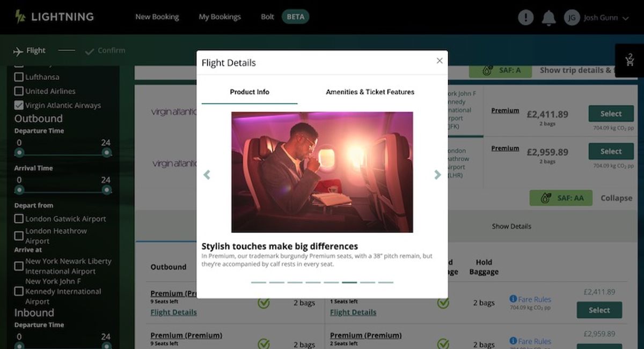This screenshot has height=349, width=644.
Task: Expand Show Details
Action: 511,226
